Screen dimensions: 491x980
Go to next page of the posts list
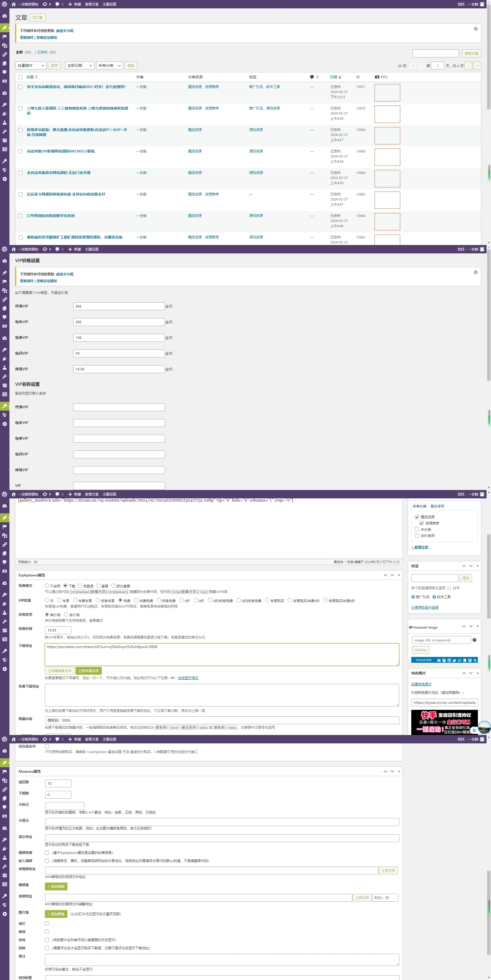[468, 66]
